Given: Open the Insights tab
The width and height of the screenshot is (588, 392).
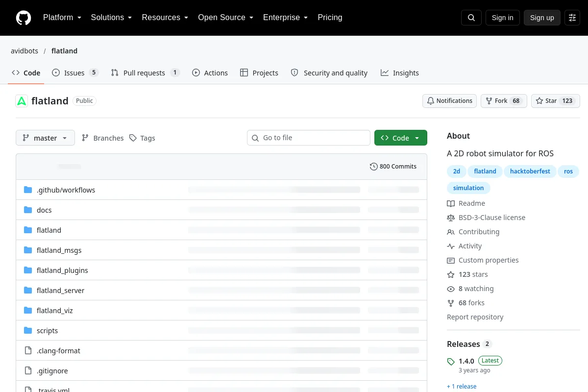Looking at the screenshot, I should tap(400, 73).
